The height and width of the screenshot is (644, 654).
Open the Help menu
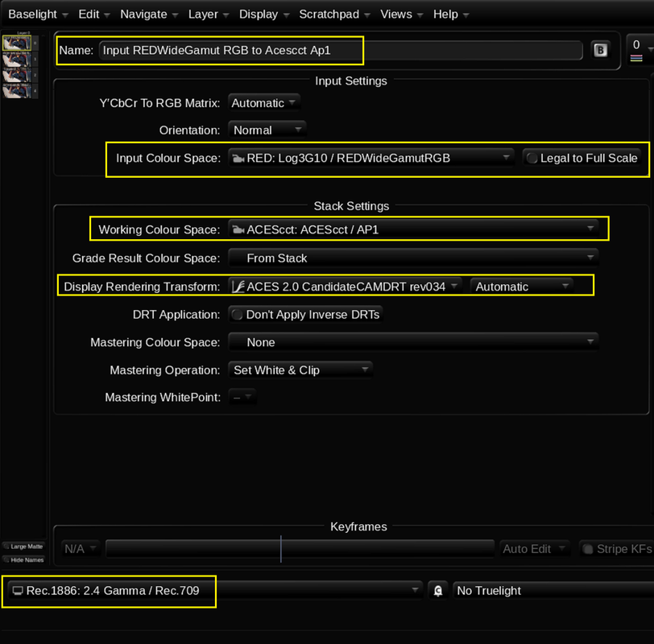[450, 14]
